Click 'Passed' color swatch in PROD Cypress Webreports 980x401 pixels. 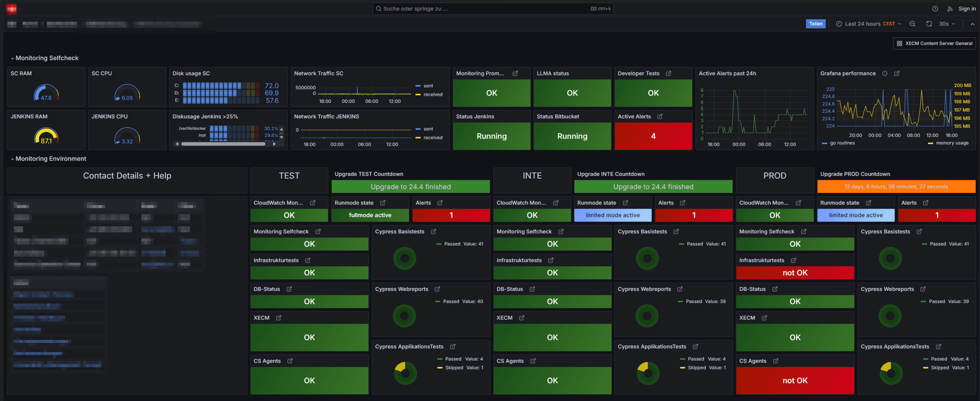(x=923, y=301)
